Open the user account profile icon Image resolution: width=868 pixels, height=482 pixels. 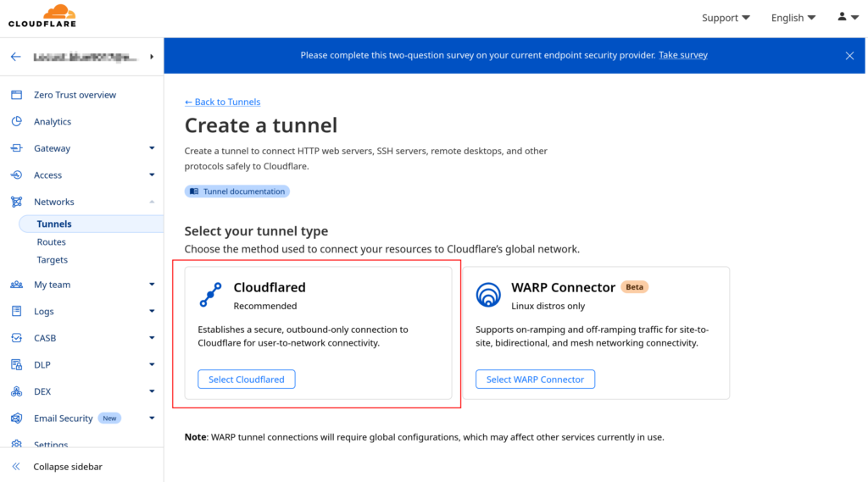coord(842,17)
